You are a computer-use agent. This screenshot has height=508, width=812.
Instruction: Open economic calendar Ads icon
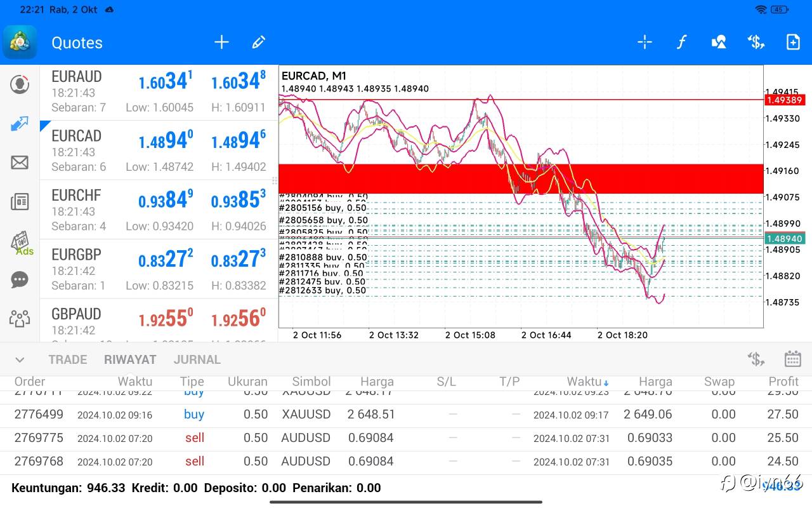coord(21,243)
